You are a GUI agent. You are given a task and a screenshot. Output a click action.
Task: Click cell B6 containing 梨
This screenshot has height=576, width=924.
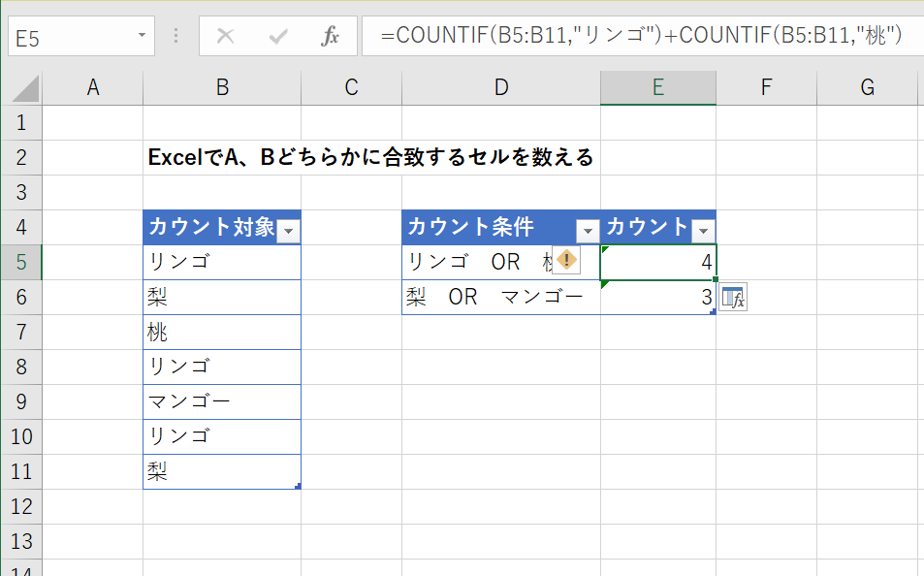click(x=222, y=297)
